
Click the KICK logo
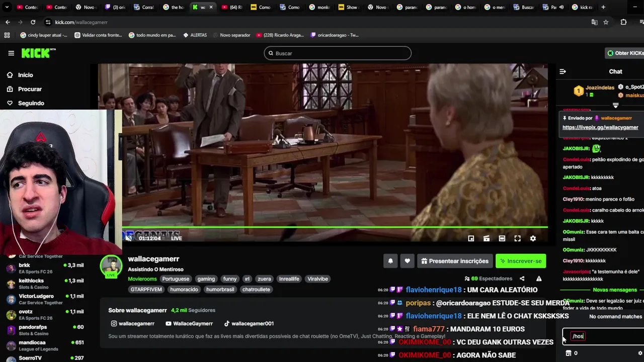(38, 53)
